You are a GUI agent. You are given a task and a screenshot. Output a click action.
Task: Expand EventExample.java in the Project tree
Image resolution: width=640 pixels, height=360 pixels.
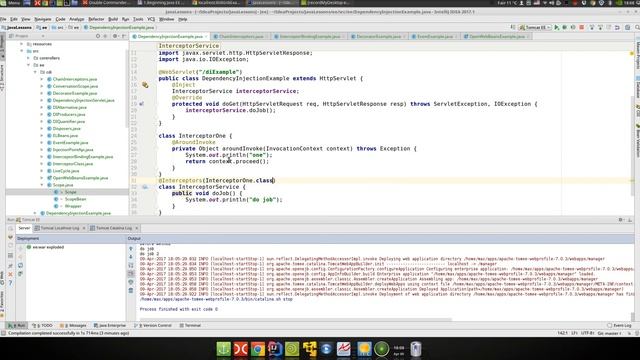click(42, 142)
